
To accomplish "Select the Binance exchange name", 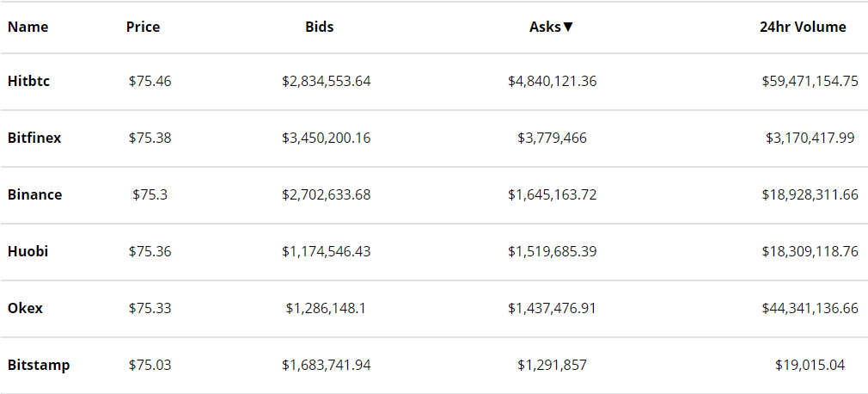I will (35, 194).
